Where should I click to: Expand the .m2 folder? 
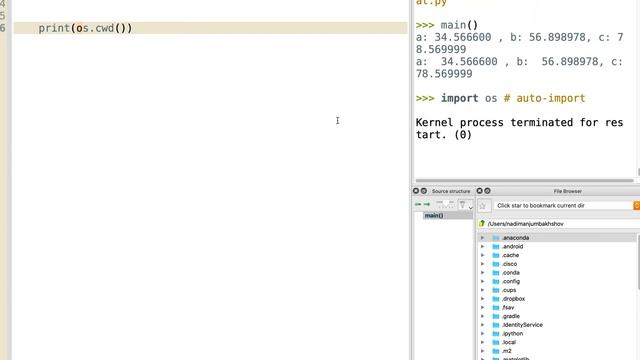482,351
